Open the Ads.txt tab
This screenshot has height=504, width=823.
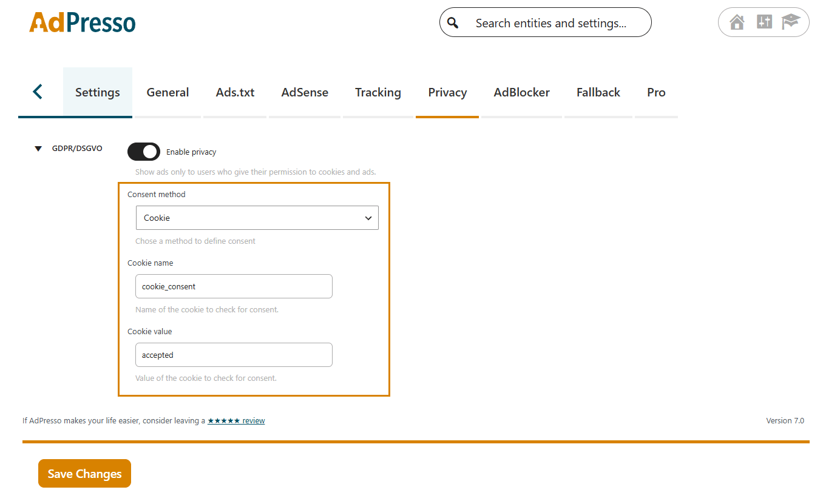[x=235, y=92]
